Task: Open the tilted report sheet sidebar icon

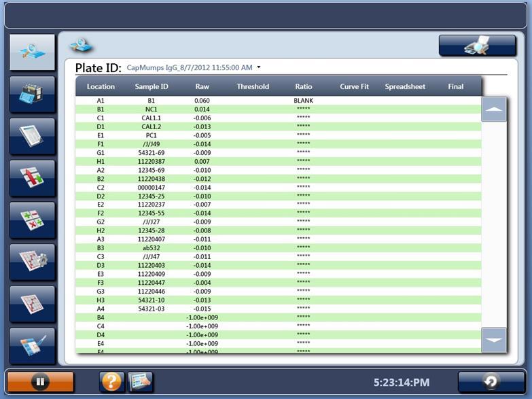Action: 32,136
